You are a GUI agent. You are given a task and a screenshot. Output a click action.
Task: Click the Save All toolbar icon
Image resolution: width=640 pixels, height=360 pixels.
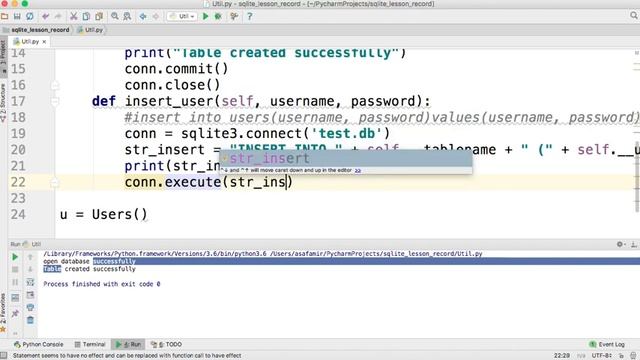17,16
